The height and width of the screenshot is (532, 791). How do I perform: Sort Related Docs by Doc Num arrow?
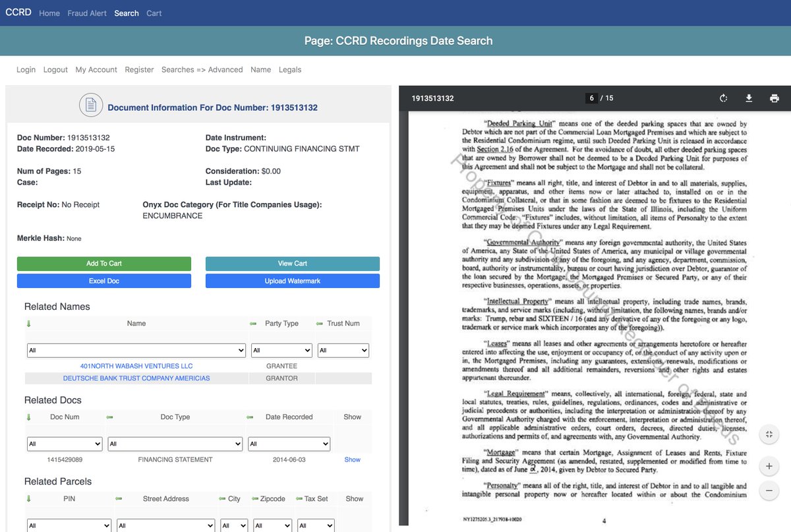click(28, 417)
